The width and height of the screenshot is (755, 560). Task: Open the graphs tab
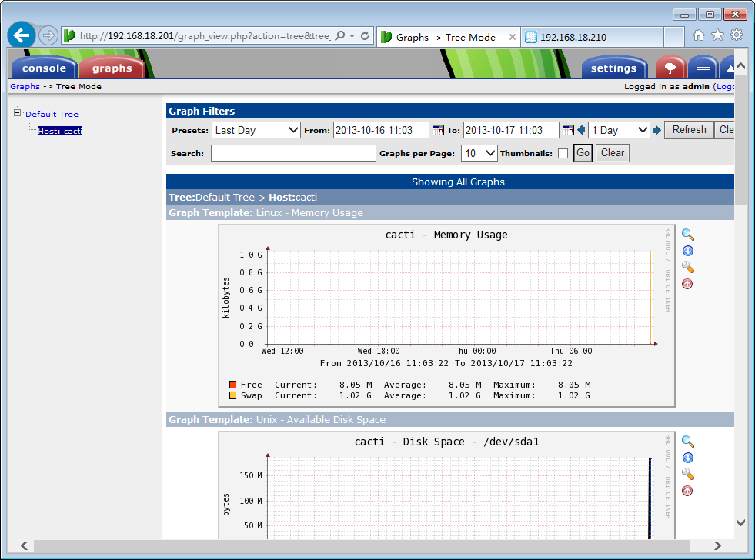112,68
